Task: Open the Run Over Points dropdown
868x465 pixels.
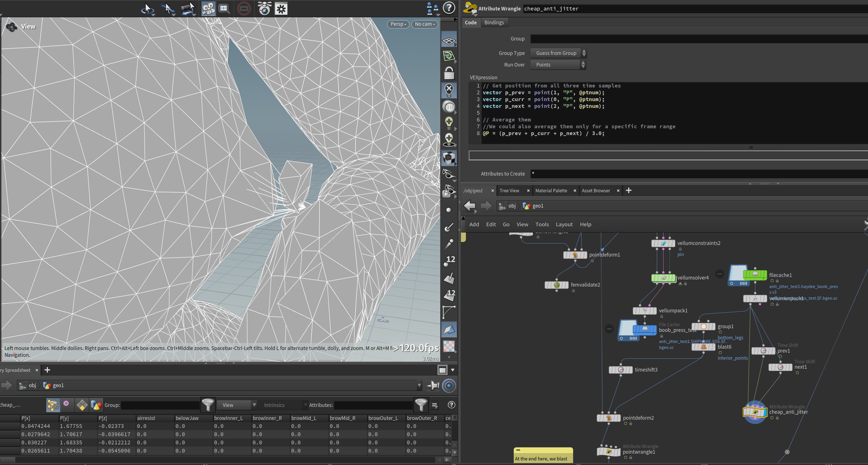Action: (558, 65)
